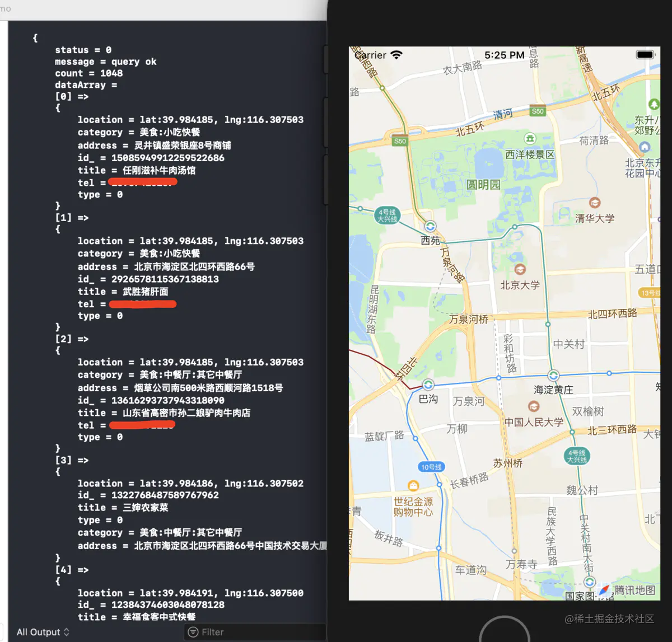
Task: Tap the 昆明湖东路 road label
Action: tap(372, 310)
